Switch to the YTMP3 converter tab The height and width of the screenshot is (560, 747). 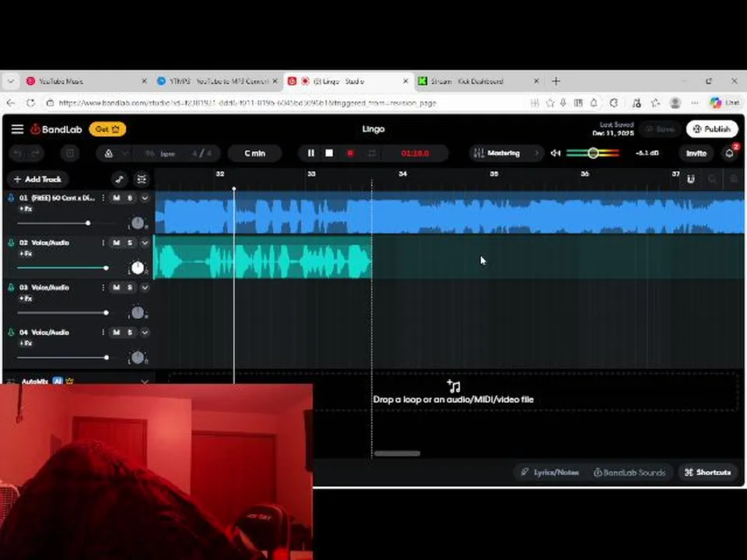tap(217, 82)
